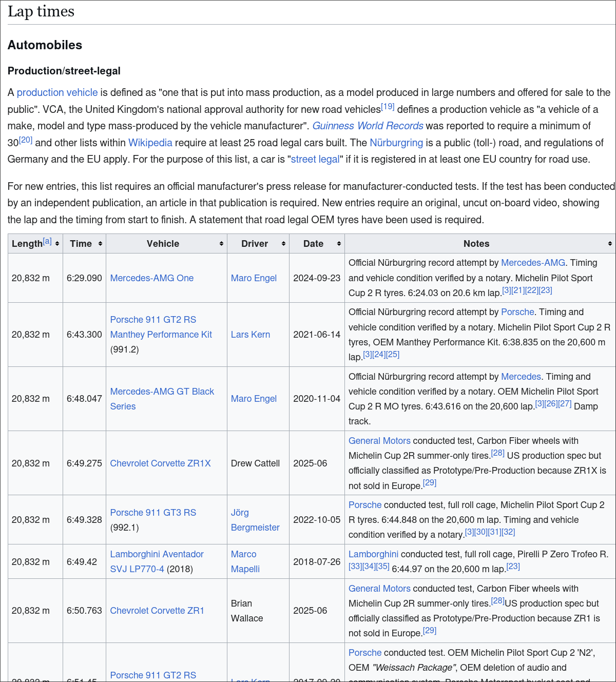Open citation [31] in GT3 RS notes
This screenshot has height=682, width=616.
(x=495, y=532)
